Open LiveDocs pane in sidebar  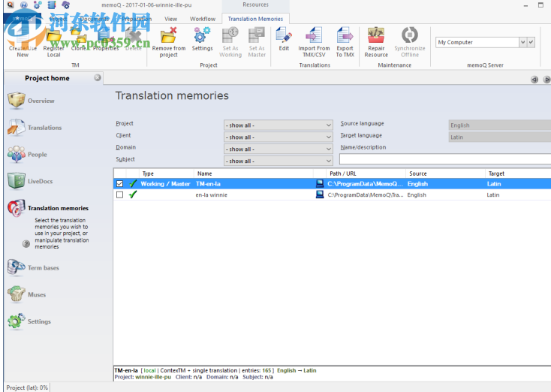tap(31, 181)
